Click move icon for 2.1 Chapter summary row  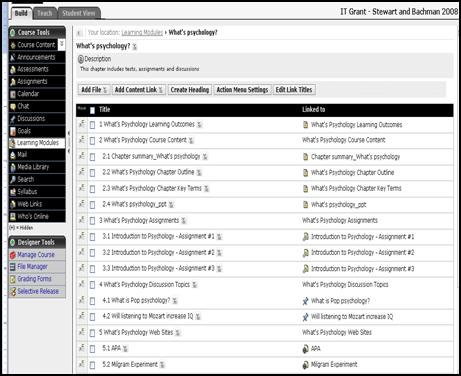pos(82,156)
